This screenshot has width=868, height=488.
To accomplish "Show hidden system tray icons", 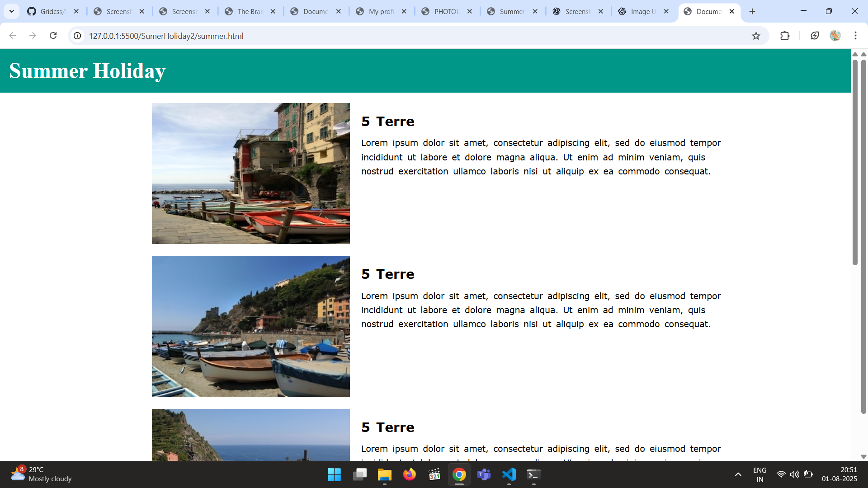I will click(738, 474).
